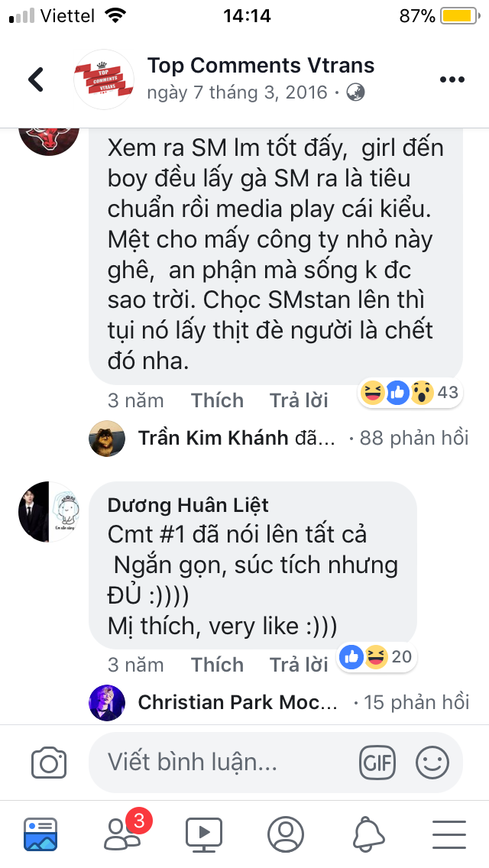This screenshot has width=489, height=868.
Task: Open the Watch video tab
Action: [204, 833]
